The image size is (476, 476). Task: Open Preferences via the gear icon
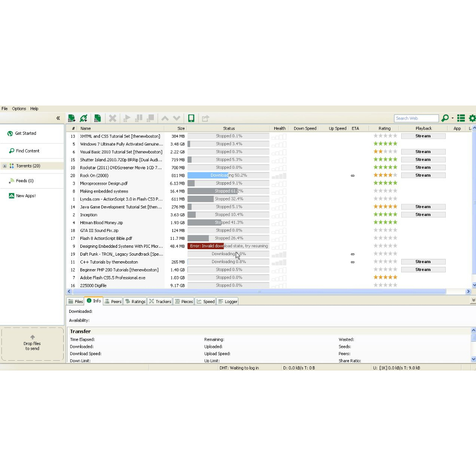point(472,119)
